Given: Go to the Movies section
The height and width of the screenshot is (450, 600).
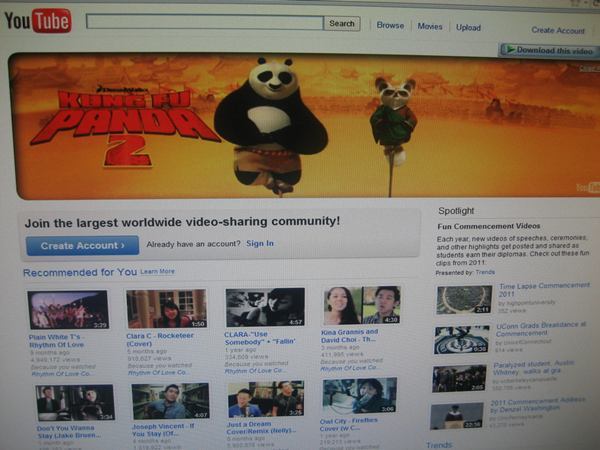Looking at the screenshot, I should [430, 26].
